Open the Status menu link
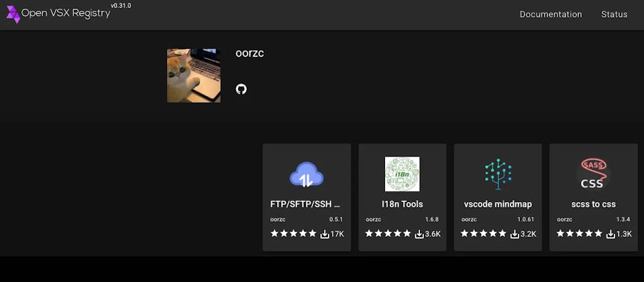644x282 pixels. [x=614, y=14]
